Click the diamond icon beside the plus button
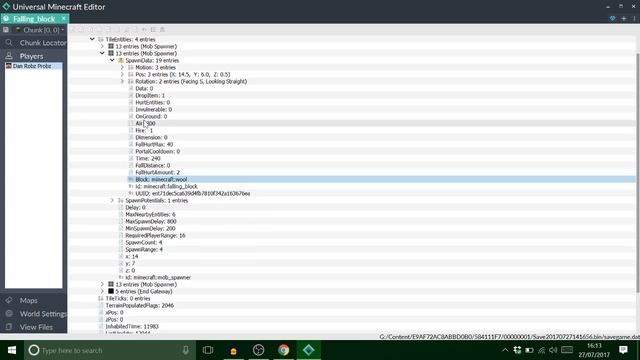 (613, 18)
